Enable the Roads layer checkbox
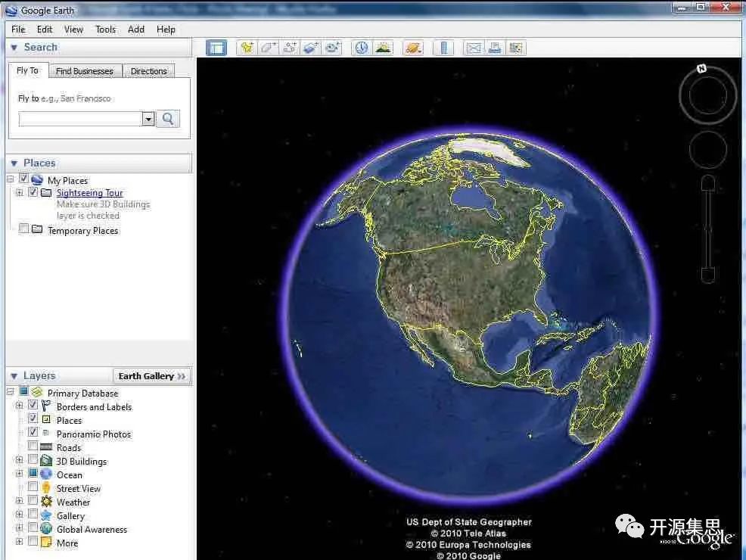 (33, 446)
